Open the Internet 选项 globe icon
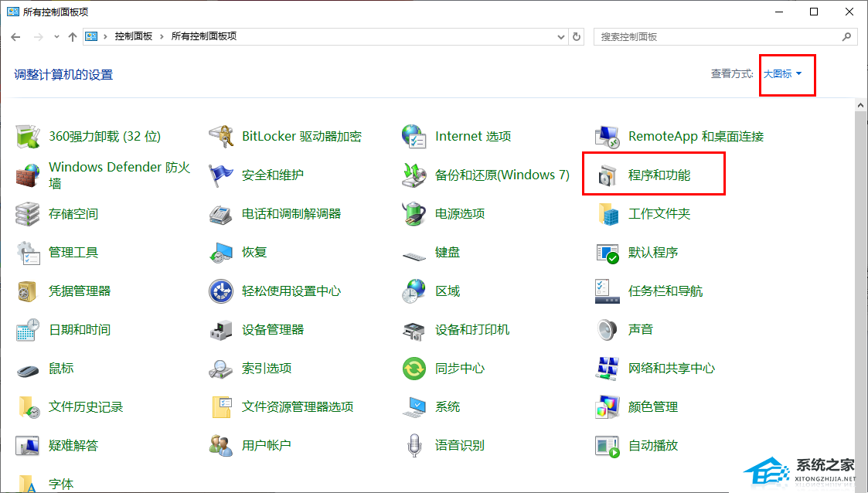 point(414,136)
